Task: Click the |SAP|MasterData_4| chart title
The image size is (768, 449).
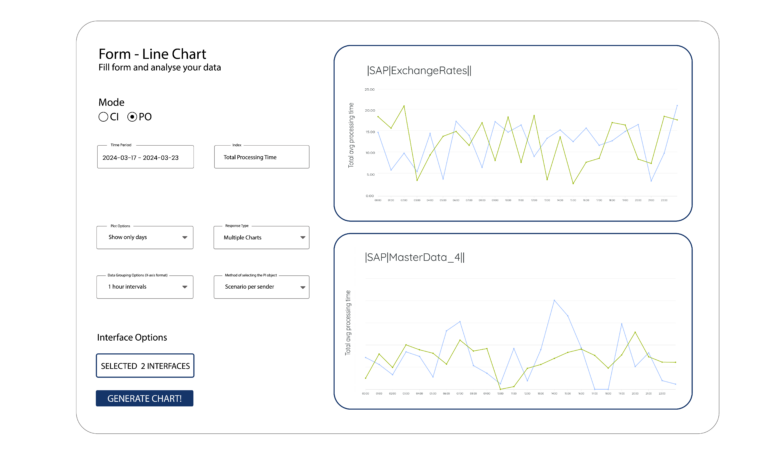Action: pos(415,257)
